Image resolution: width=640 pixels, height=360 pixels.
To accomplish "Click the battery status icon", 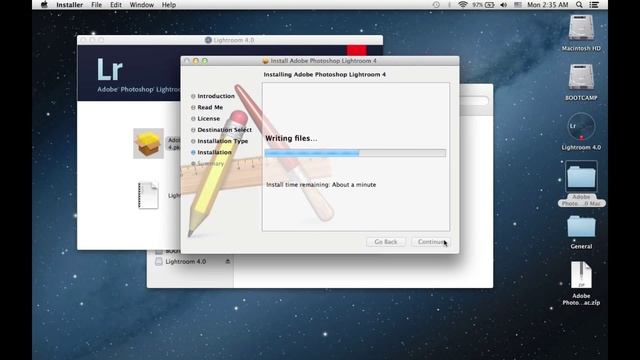I will [484, 5].
